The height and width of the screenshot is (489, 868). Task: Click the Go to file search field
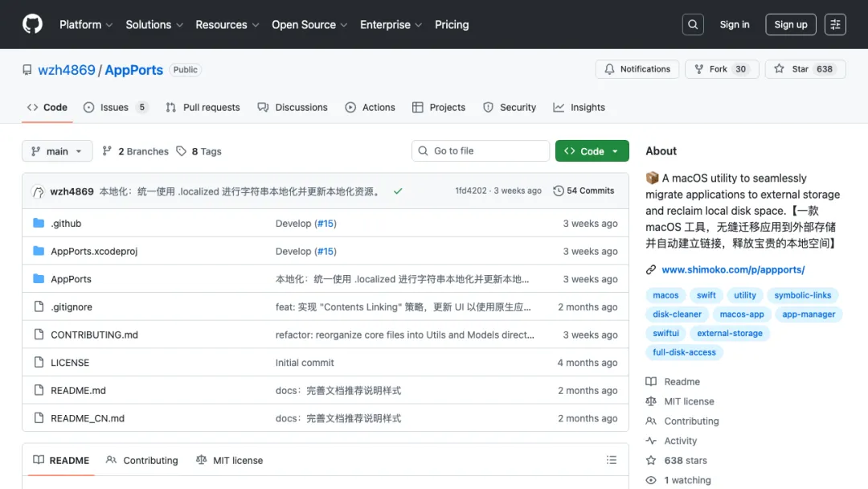pos(480,150)
